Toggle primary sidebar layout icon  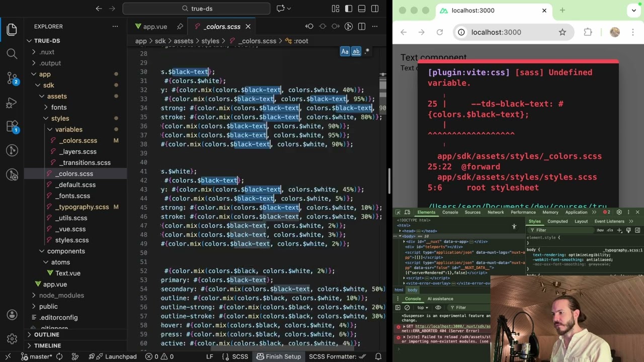point(349,9)
